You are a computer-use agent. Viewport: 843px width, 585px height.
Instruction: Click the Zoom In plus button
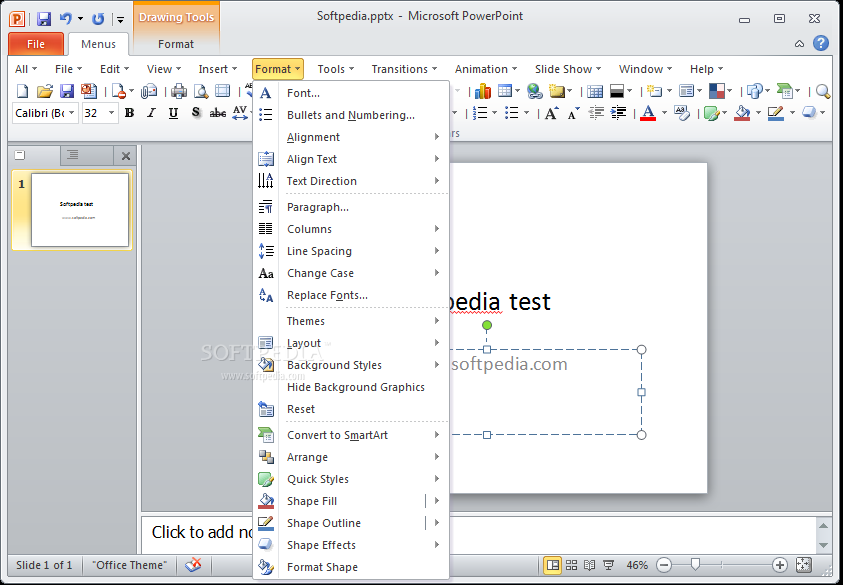click(x=779, y=565)
